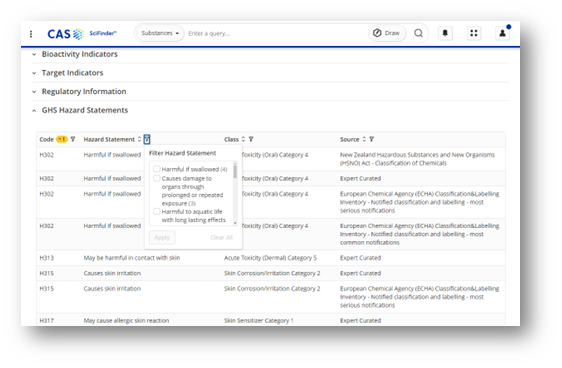The height and width of the screenshot is (368, 562).
Task: Open the Draw structure editor
Action: coord(386,33)
